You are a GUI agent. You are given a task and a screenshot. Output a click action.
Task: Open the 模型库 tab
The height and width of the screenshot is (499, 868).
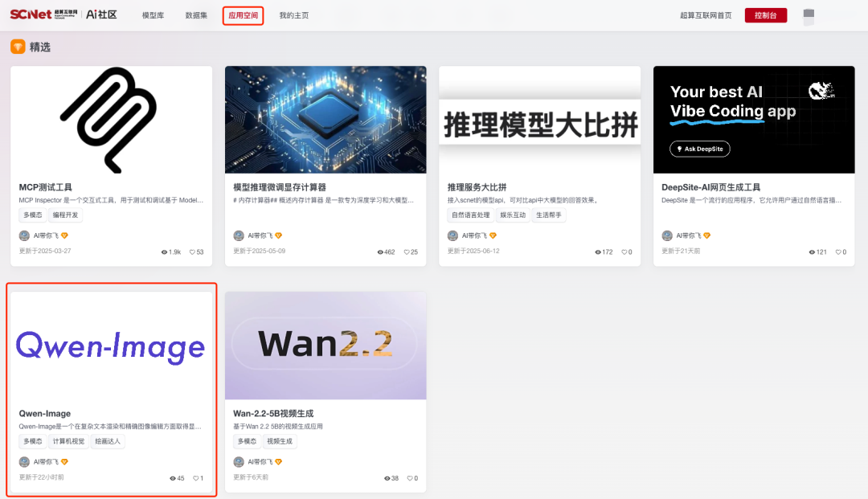pyautogui.click(x=153, y=15)
